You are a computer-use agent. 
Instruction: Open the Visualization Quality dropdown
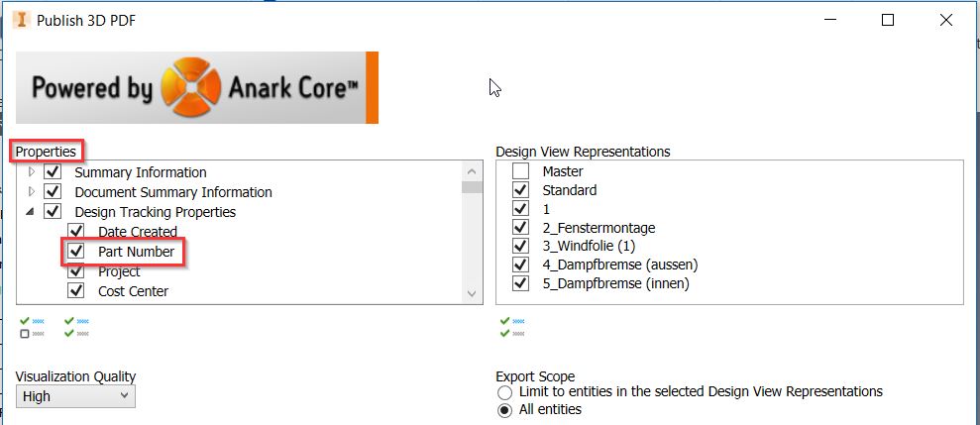point(75,396)
